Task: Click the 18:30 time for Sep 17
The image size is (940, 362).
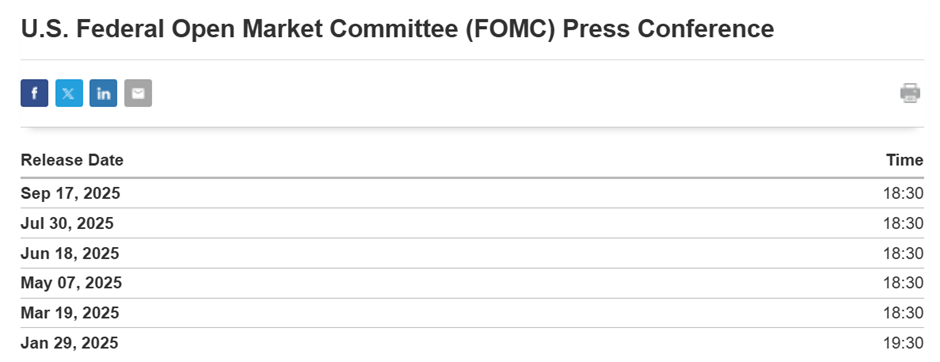Action: coord(903,193)
